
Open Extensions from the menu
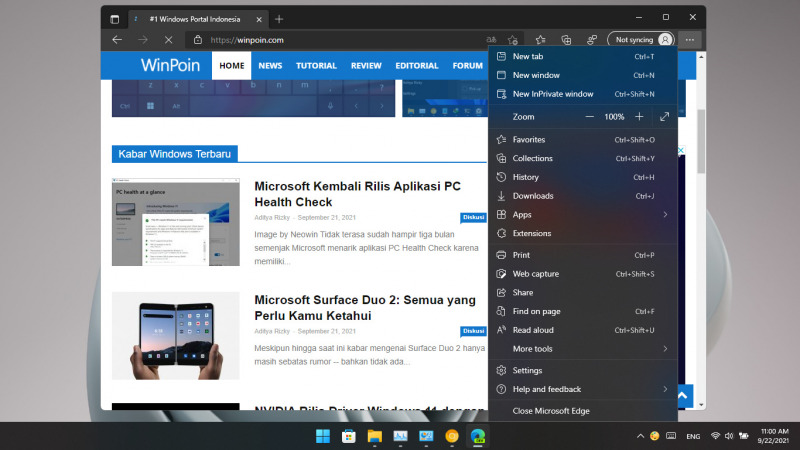[583, 233]
